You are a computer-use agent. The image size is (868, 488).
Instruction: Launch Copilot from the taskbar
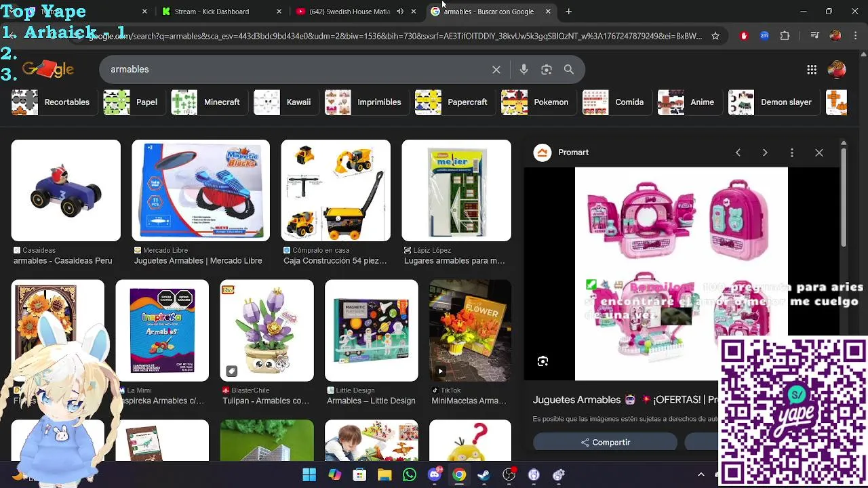pos(334,474)
